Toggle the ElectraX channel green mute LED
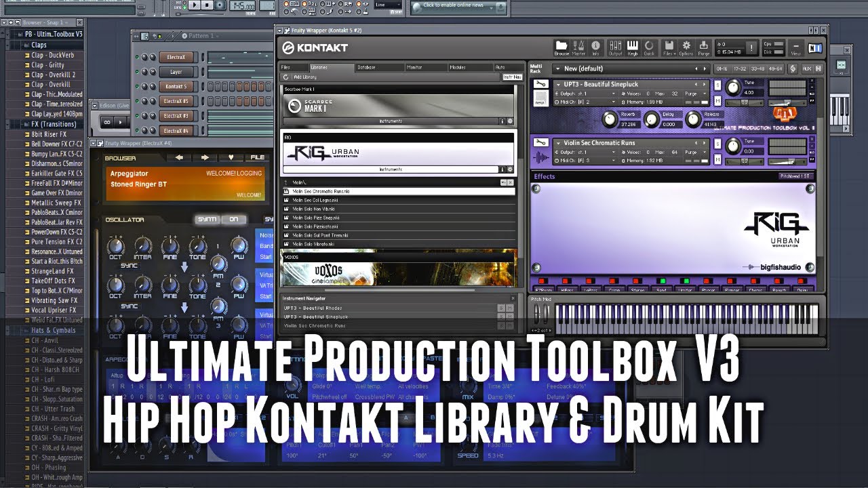 coord(137,57)
